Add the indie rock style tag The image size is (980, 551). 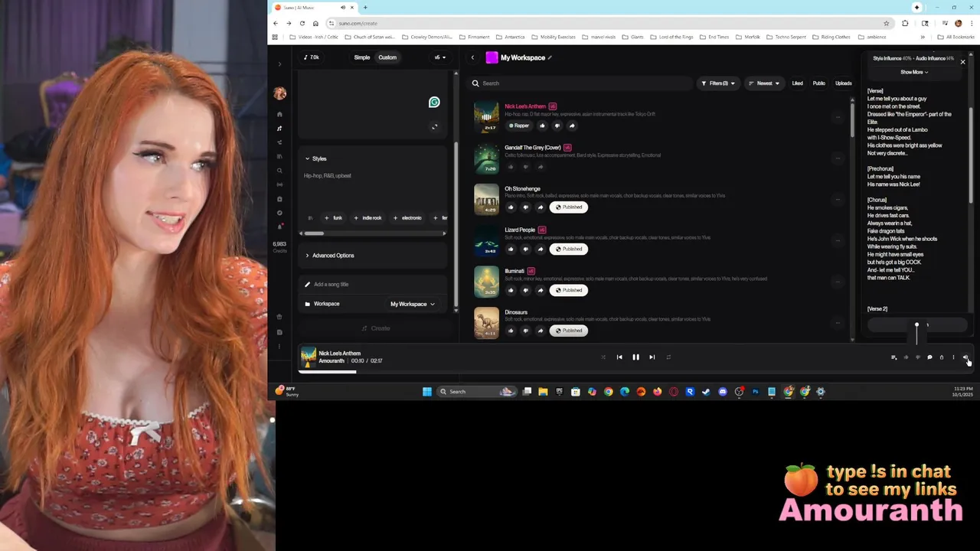click(367, 218)
